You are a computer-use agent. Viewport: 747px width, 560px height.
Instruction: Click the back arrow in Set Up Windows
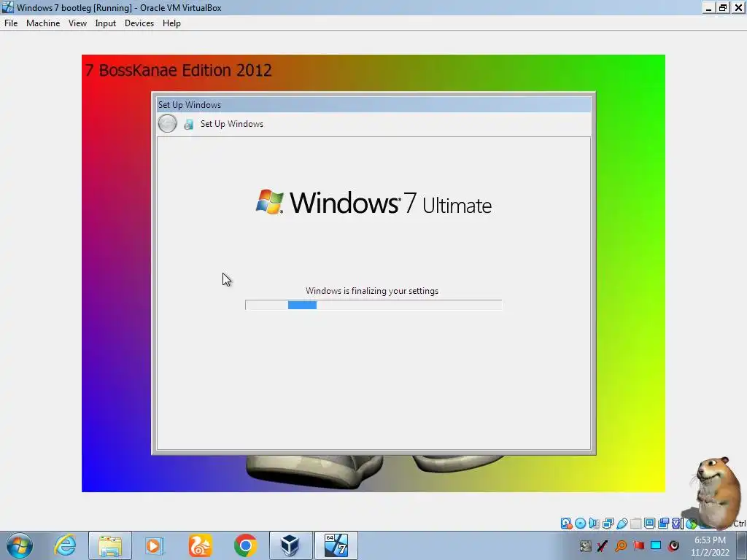[x=167, y=123]
